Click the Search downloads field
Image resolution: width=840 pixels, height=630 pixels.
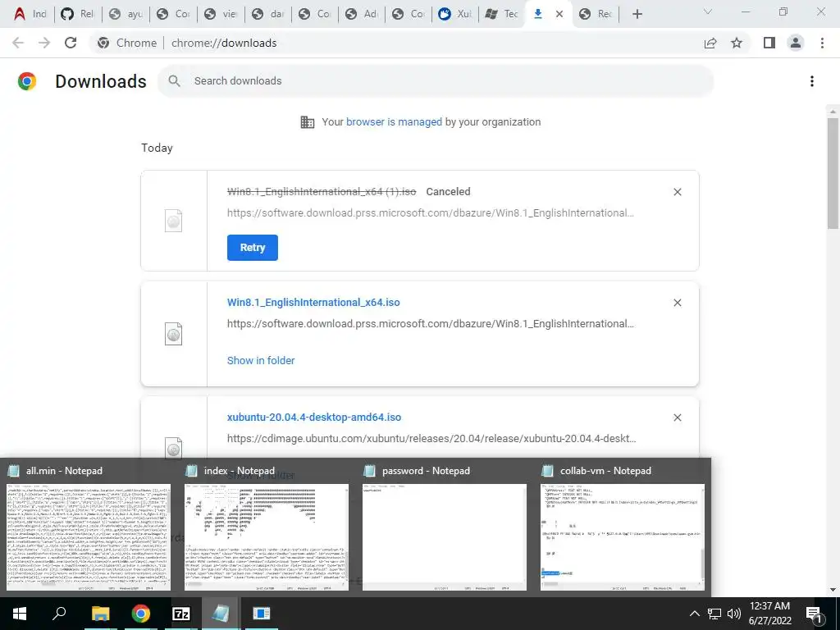tap(436, 81)
